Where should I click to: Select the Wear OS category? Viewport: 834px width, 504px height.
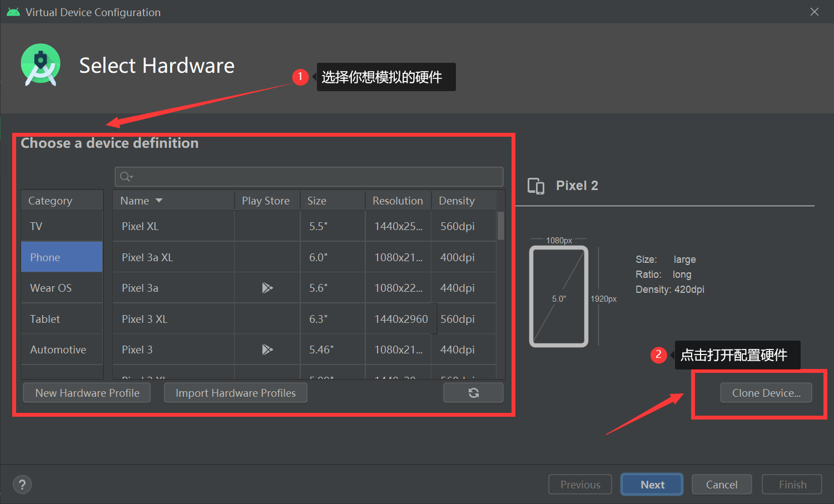pyautogui.click(x=62, y=288)
